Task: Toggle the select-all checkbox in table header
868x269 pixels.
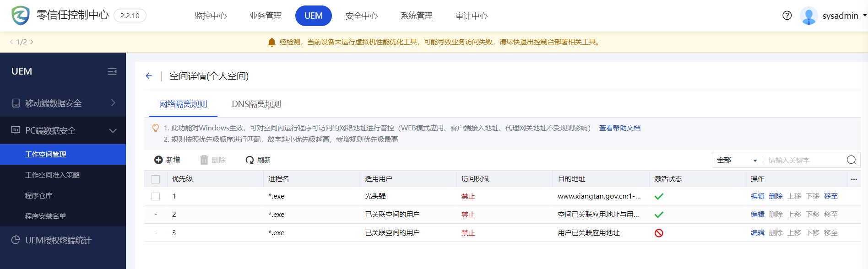Action: (156, 179)
